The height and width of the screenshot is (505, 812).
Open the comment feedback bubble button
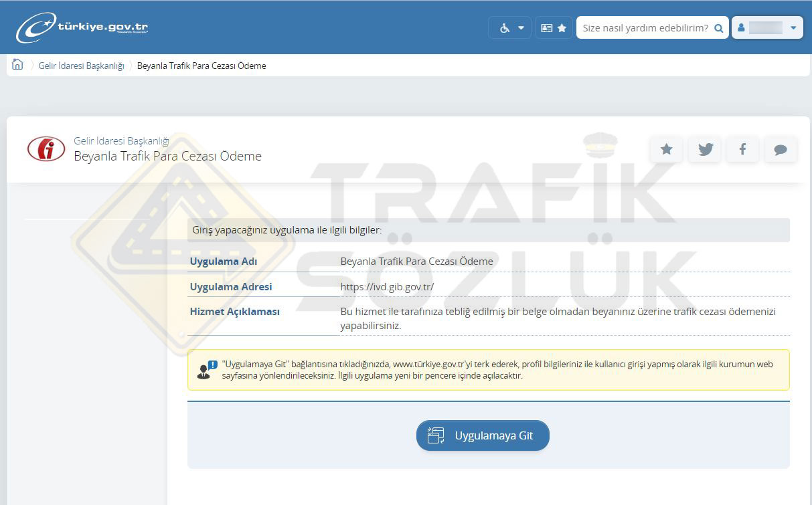pos(781,149)
